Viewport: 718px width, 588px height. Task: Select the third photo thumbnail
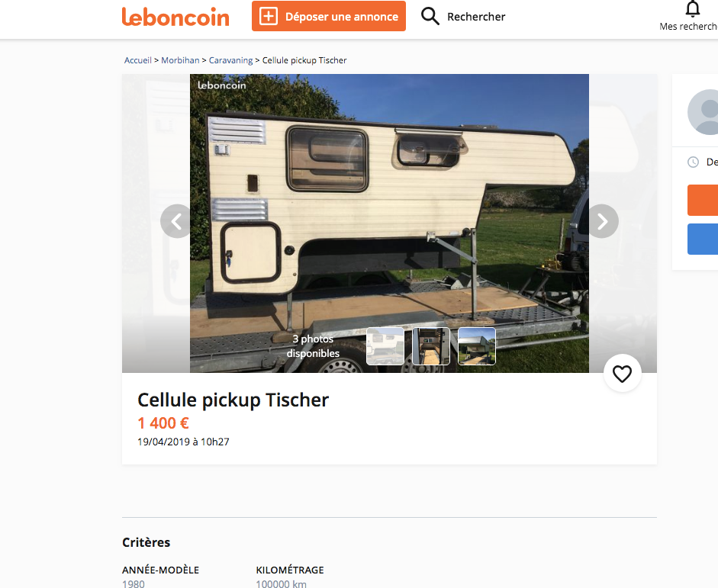tap(477, 346)
